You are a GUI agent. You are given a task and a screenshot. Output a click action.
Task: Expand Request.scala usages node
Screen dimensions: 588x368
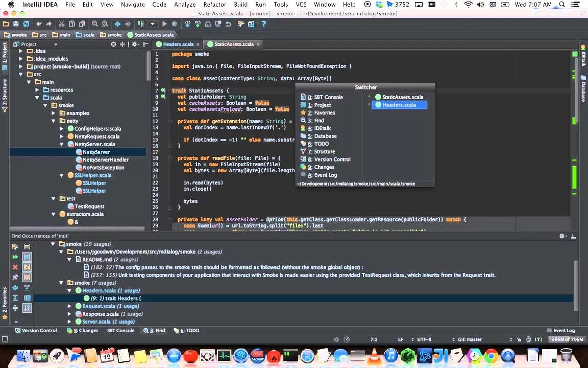click(69, 306)
